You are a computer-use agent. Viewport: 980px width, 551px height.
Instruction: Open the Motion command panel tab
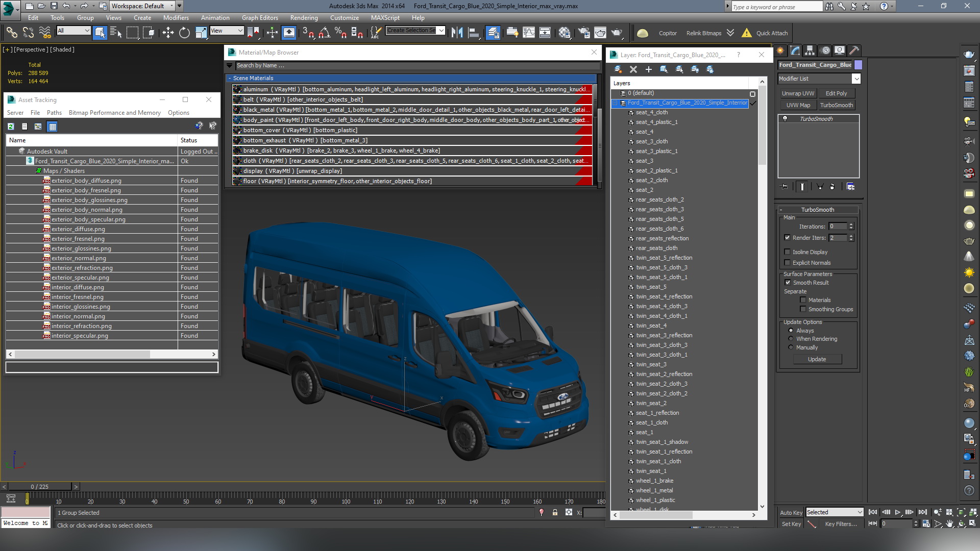[x=825, y=50]
